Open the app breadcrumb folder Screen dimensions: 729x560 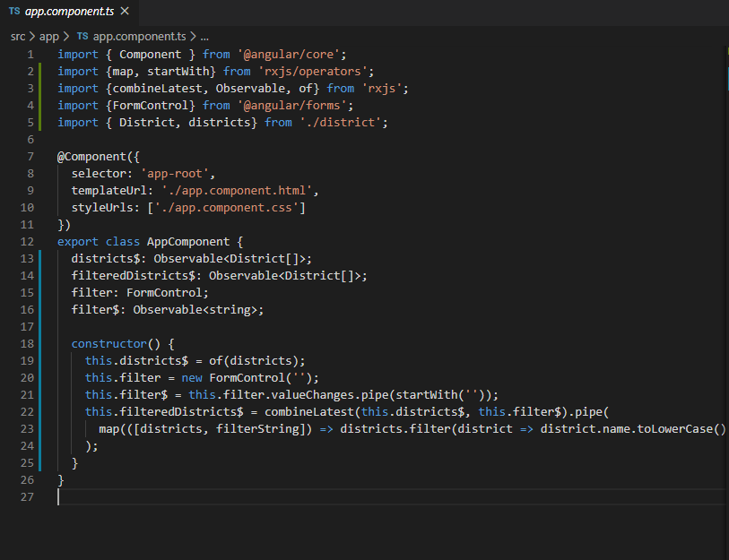48,37
